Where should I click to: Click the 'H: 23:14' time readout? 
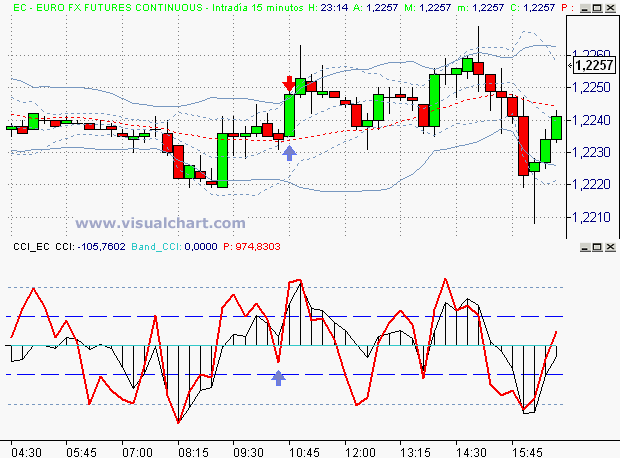click(328, 8)
